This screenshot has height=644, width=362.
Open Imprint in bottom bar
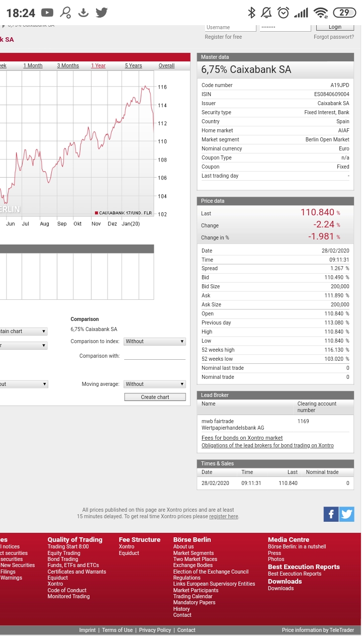tap(87, 630)
